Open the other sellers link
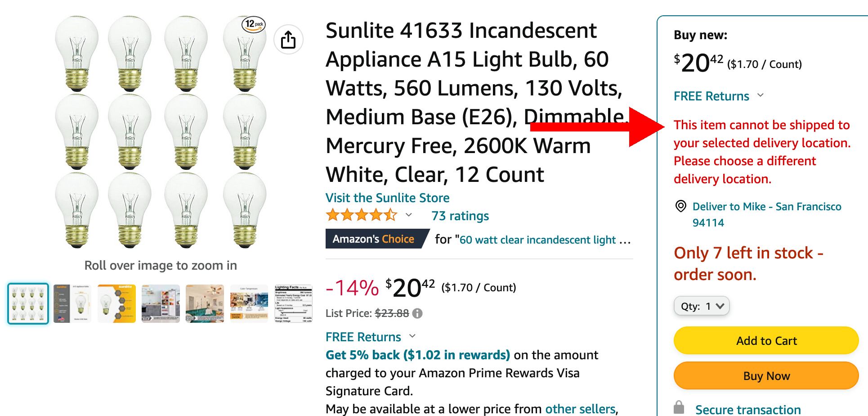Image resolution: width=868 pixels, height=416 pixels. [580, 409]
